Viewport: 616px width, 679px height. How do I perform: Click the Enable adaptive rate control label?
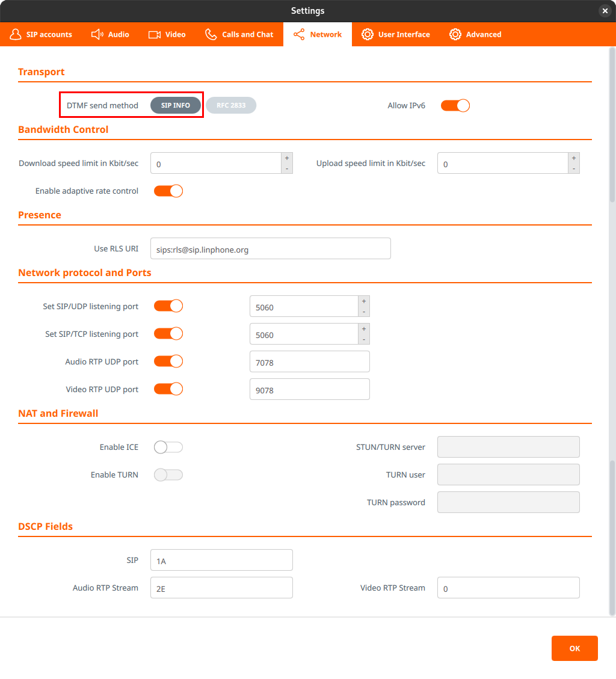click(87, 191)
